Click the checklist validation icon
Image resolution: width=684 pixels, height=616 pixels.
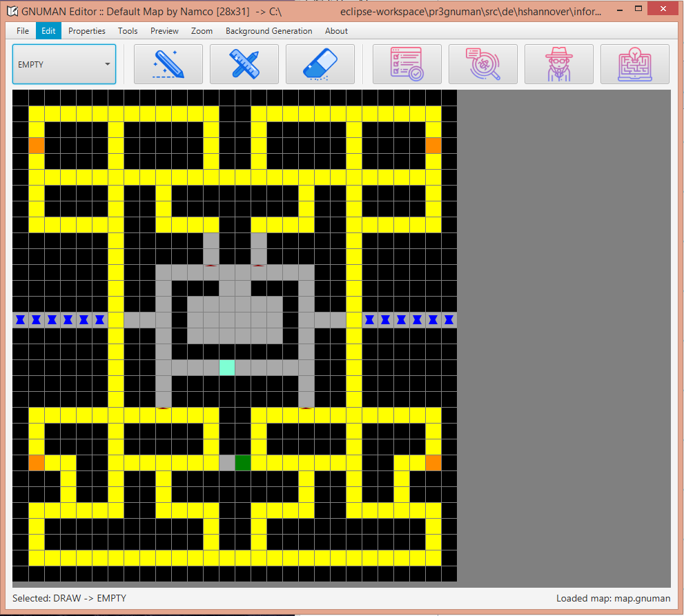407,64
